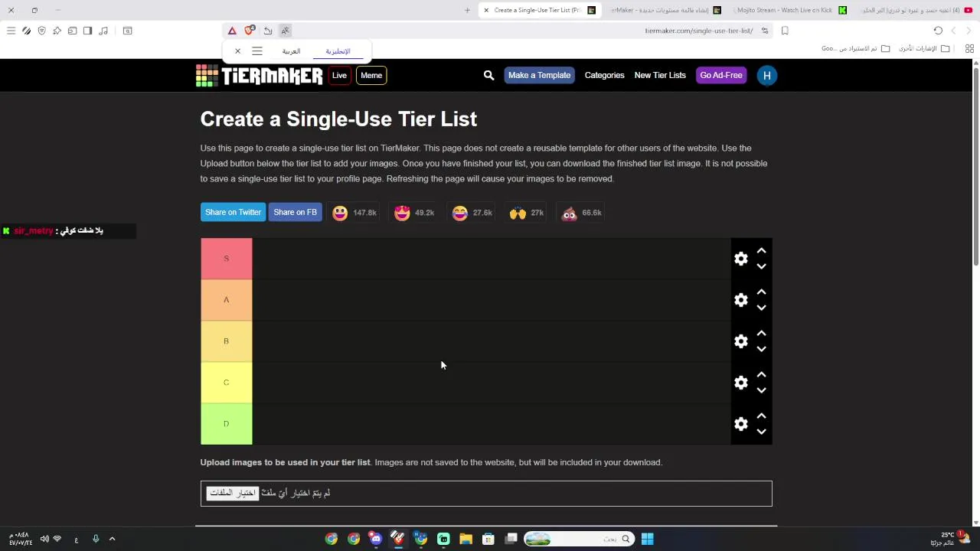Image resolution: width=980 pixels, height=551 pixels.
Task: Move the B tier row down
Action: [761, 349]
